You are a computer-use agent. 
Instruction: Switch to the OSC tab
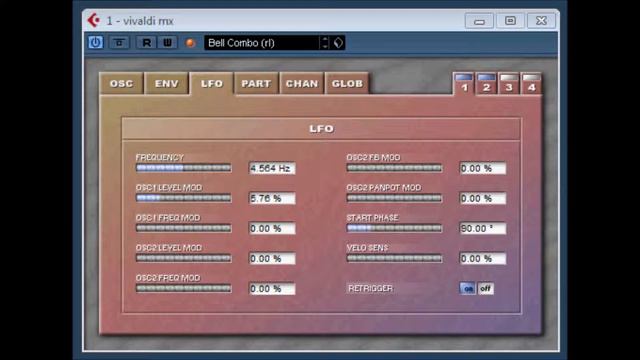(121, 84)
